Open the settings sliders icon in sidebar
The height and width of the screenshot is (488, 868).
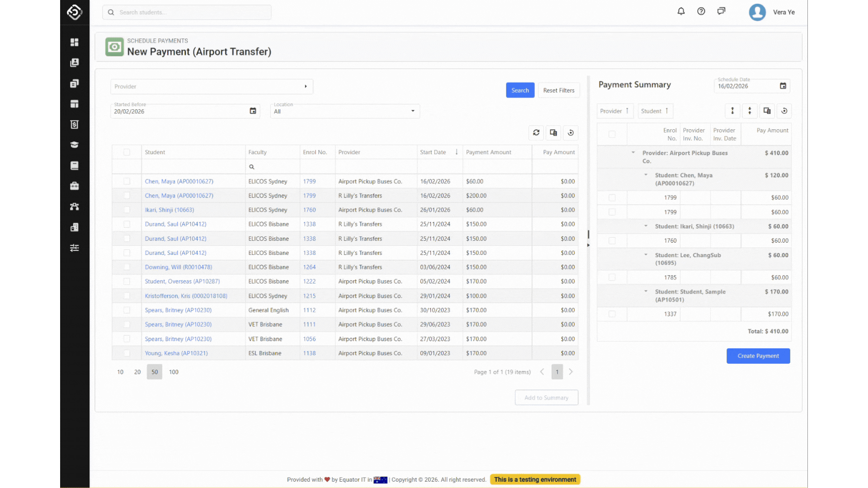75,248
